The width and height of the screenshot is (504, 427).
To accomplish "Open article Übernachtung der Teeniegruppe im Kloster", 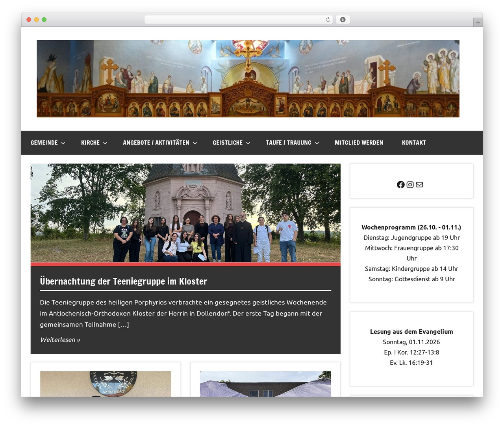I will coord(123,281).
